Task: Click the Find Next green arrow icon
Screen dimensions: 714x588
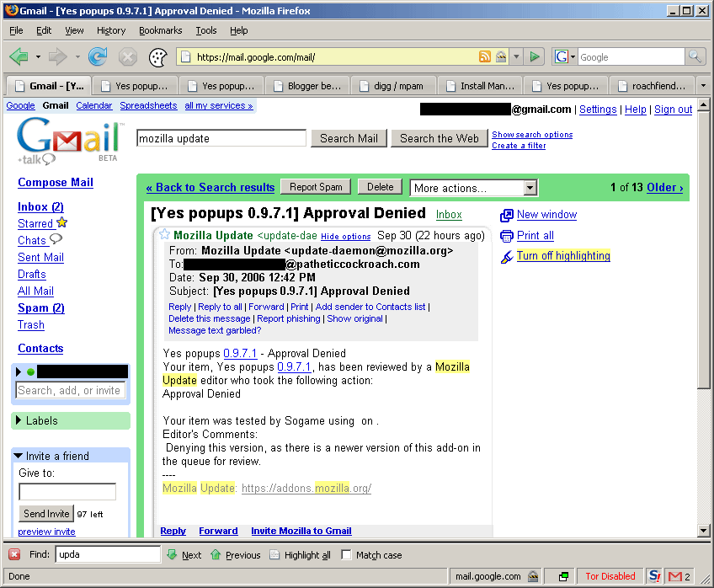Action: tap(172, 554)
